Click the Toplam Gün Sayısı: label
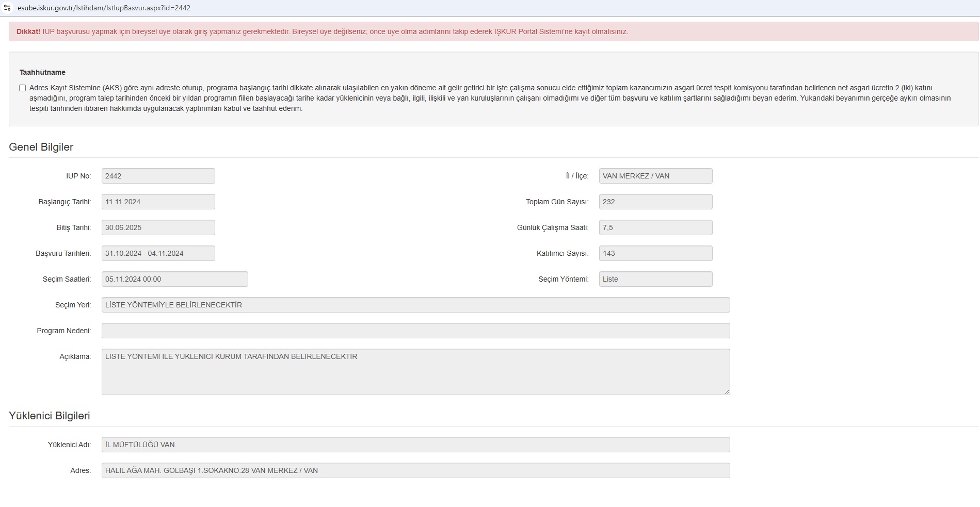The height and width of the screenshot is (507, 980). coord(557,202)
